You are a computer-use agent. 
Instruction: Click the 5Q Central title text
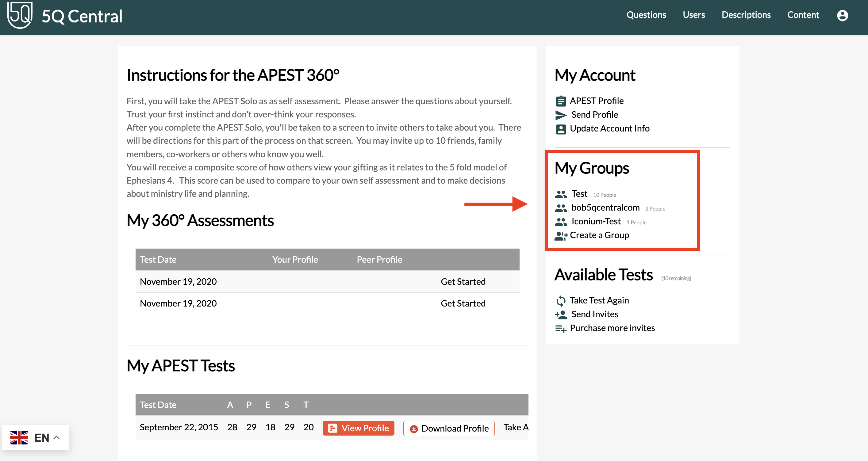tap(82, 16)
